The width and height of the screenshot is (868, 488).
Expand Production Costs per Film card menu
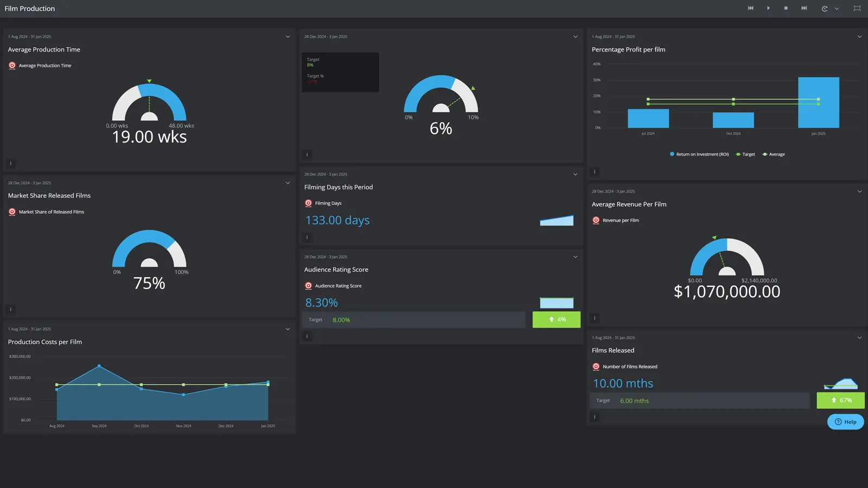coord(288,329)
